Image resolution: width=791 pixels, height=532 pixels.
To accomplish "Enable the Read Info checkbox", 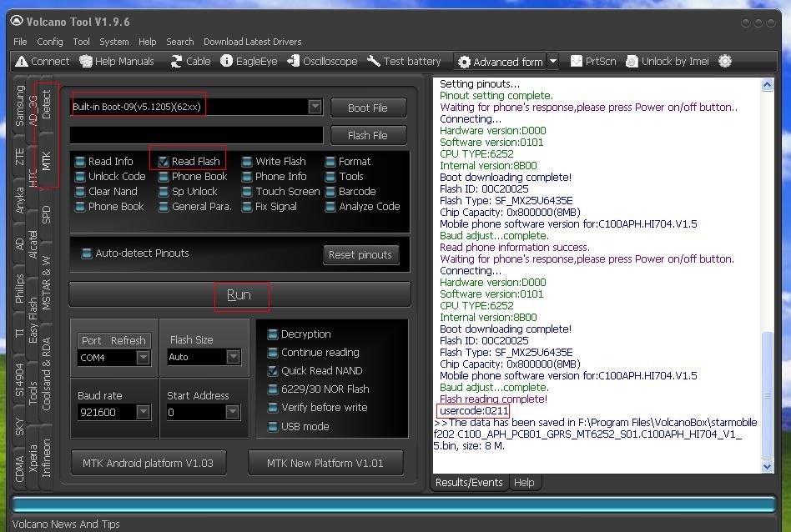I will pos(80,162).
